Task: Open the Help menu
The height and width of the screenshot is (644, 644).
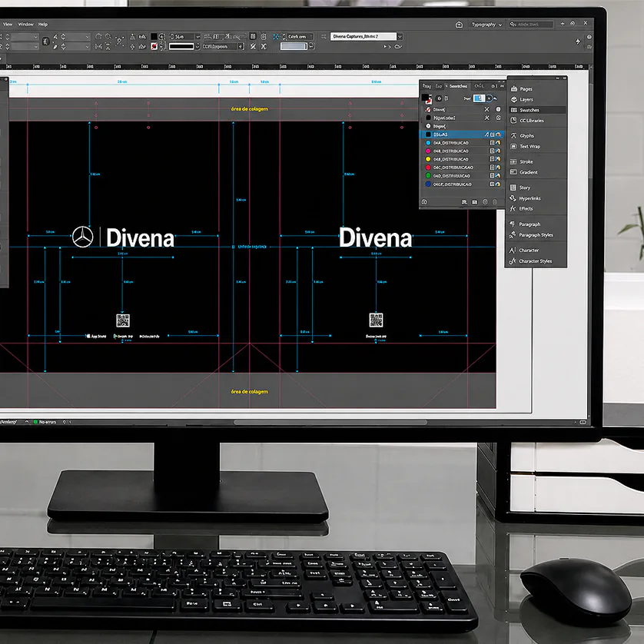Action: click(x=43, y=25)
